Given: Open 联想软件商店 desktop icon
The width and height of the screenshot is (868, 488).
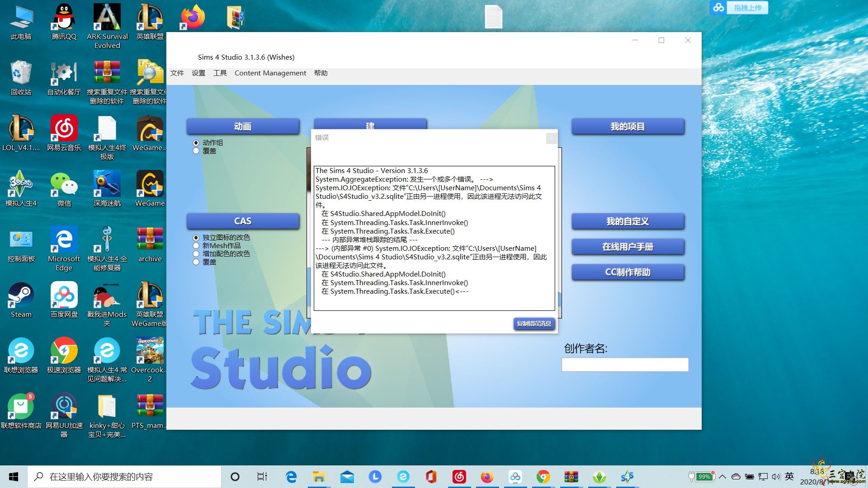Looking at the screenshot, I should [21, 411].
